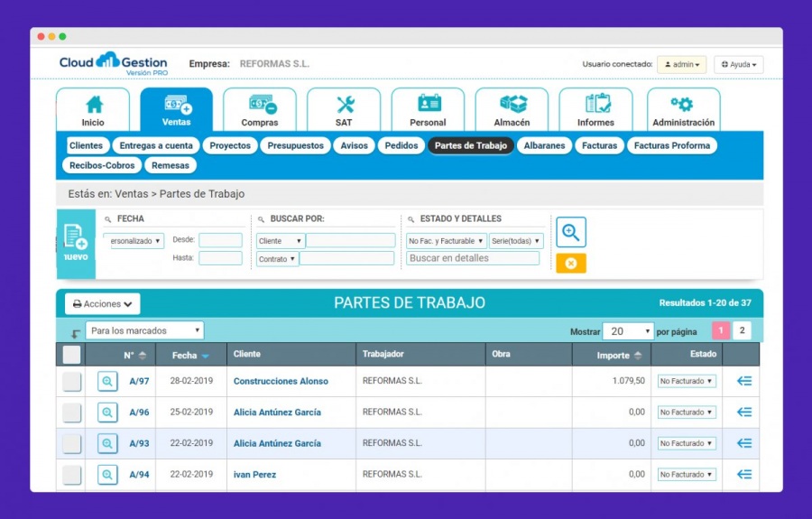This screenshot has width=812, height=519.
Task: Open work report A/96 link
Action: (x=139, y=412)
